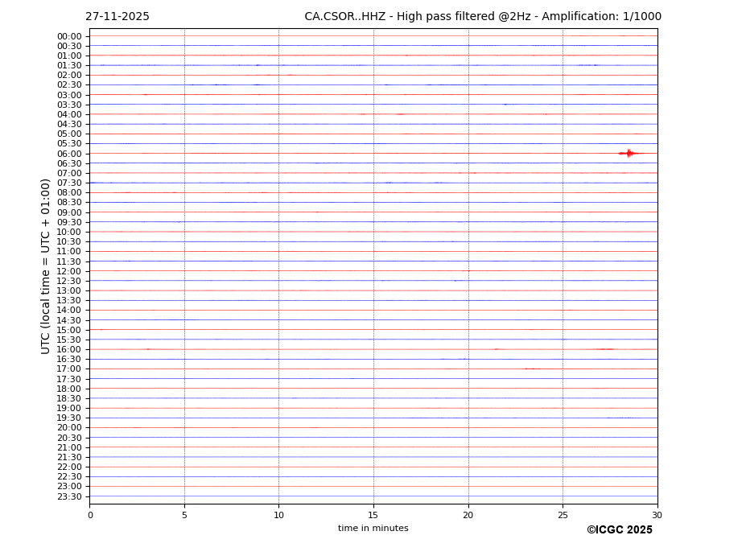The height and width of the screenshot is (560, 746).
Task: Select the 23:30 time row label
Action: [x=69, y=496]
